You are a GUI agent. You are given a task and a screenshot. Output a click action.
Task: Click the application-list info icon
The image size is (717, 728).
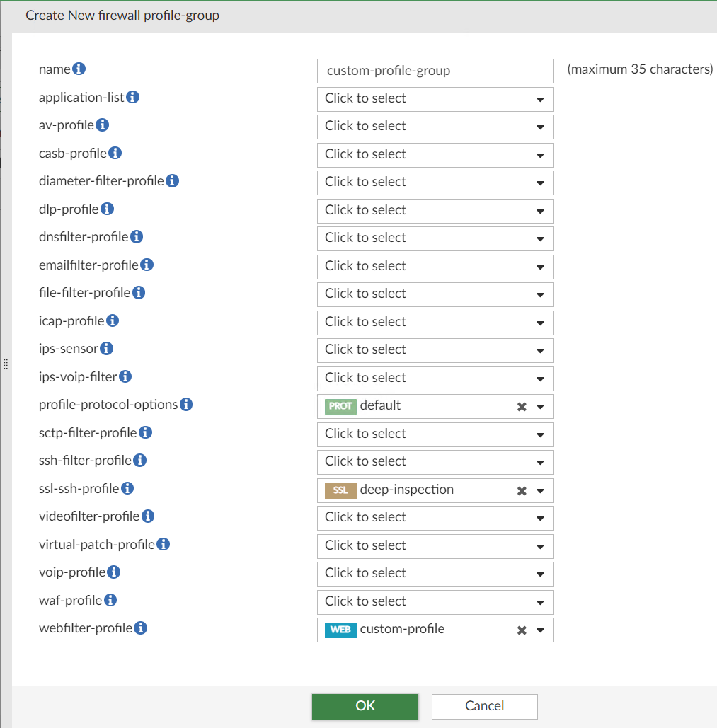tap(132, 97)
